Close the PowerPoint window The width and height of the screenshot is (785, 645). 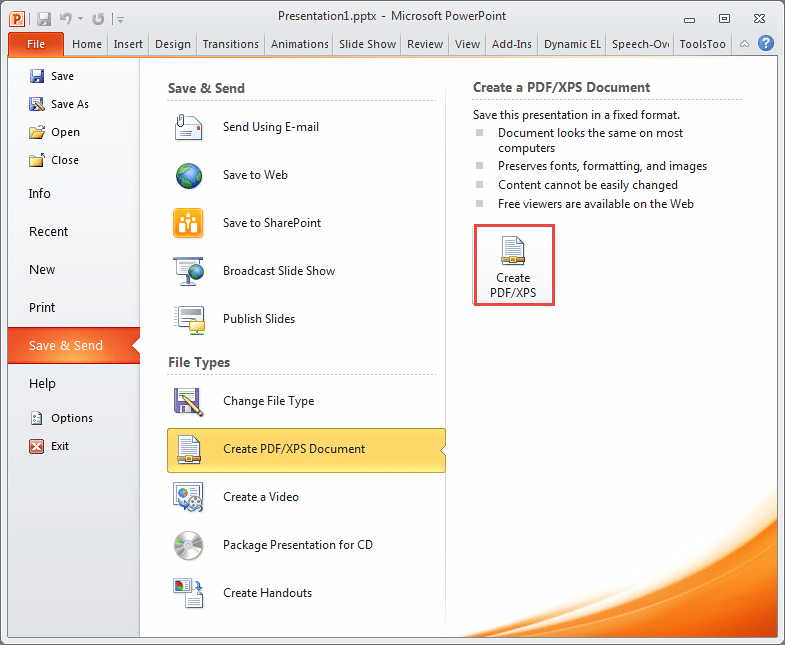[759, 19]
